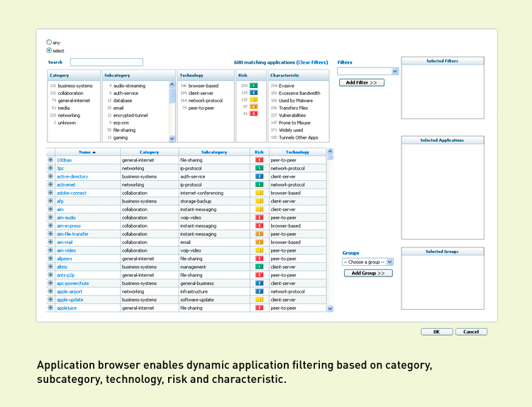Filter by file-sharing subcategory in filter list

click(124, 130)
